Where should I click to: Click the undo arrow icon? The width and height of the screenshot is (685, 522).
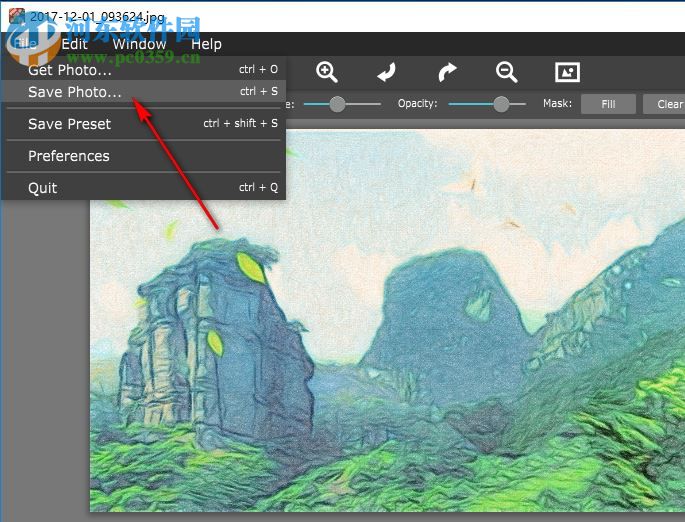pyautogui.click(x=386, y=72)
